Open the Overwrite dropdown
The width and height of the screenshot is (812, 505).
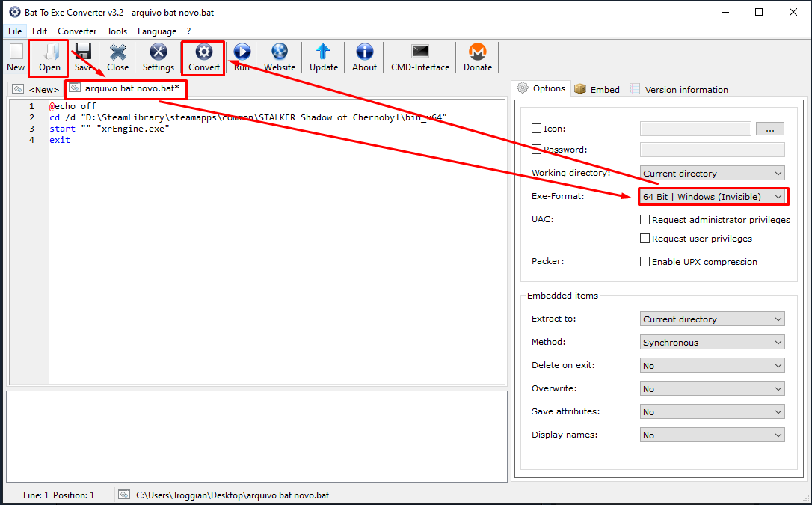coord(712,389)
